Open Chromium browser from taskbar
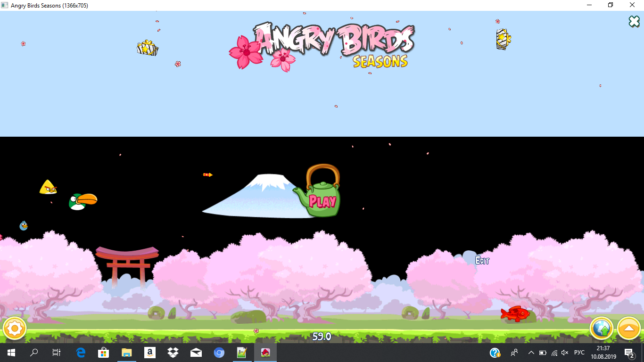The height and width of the screenshot is (362, 644). pos(219,353)
